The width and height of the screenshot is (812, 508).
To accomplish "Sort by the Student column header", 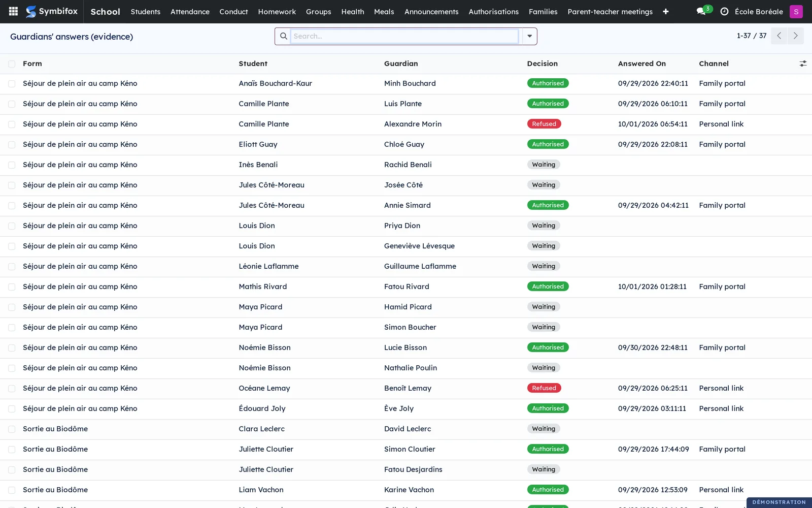I will coord(253,63).
